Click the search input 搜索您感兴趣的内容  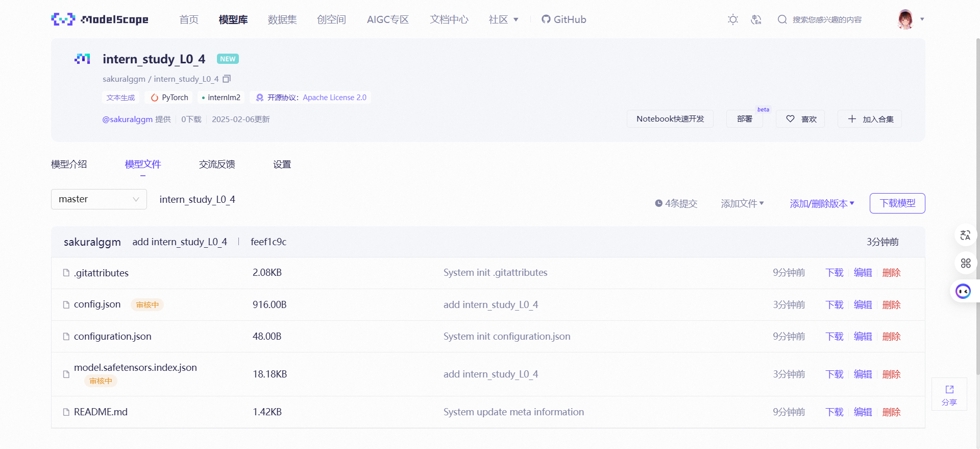(827, 19)
